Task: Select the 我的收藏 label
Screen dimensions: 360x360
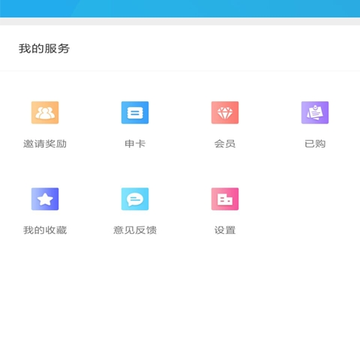Action: pos(45,230)
